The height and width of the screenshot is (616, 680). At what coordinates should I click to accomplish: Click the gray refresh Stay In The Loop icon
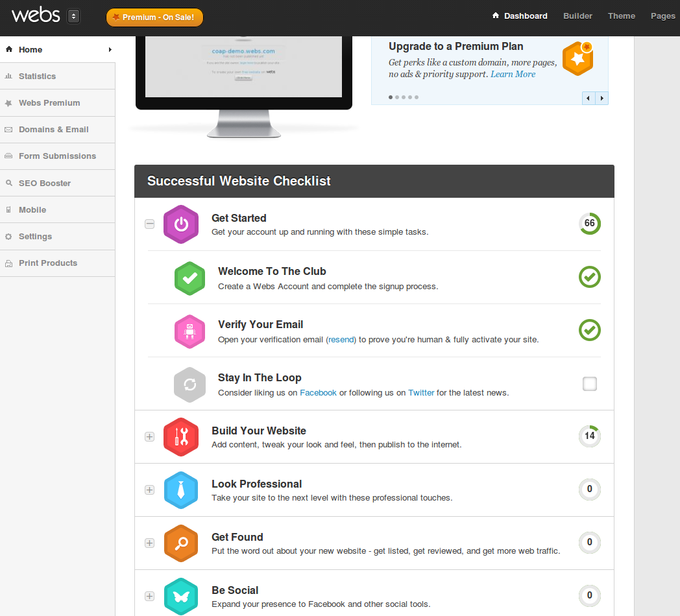click(189, 385)
